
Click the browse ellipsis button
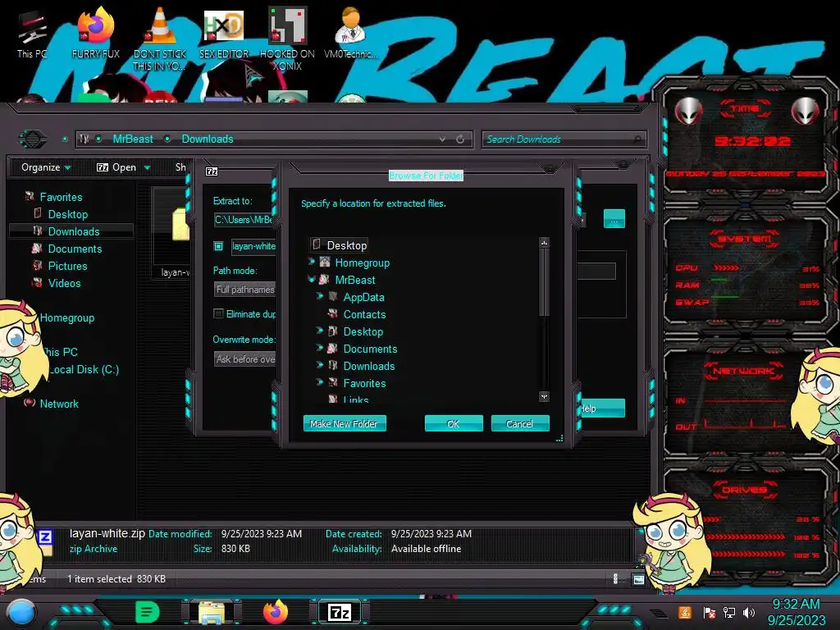614,220
